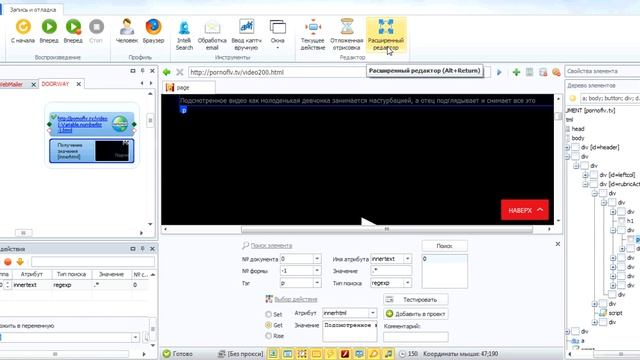The image size is (640, 360).
Task: Click the innertext cell in actions table
Action: (x=25, y=285)
